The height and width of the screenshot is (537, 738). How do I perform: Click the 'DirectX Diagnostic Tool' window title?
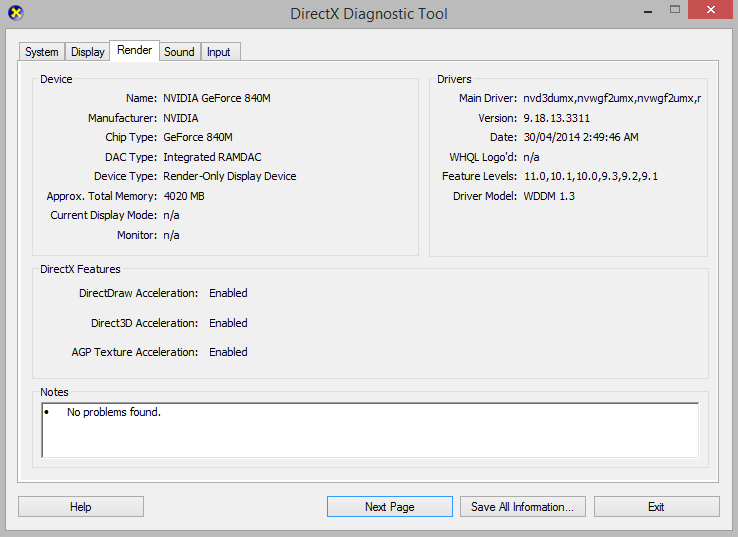tap(369, 14)
